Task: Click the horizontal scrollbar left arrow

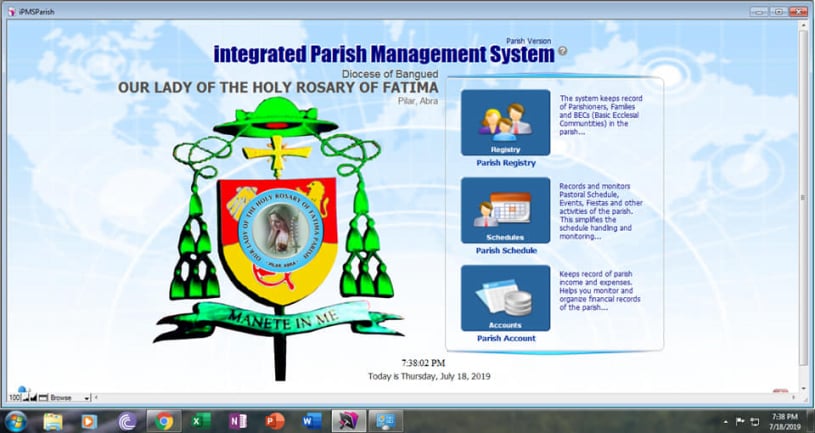Action: [96, 398]
